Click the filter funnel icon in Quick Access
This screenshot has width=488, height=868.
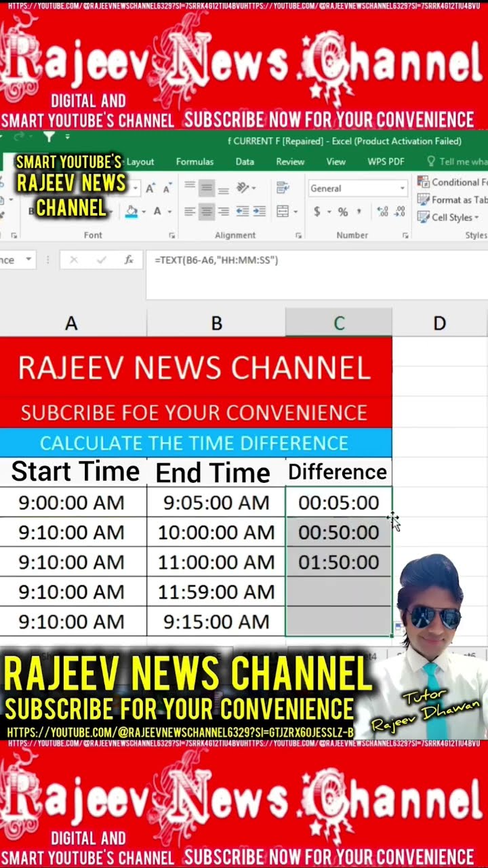click(49, 136)
